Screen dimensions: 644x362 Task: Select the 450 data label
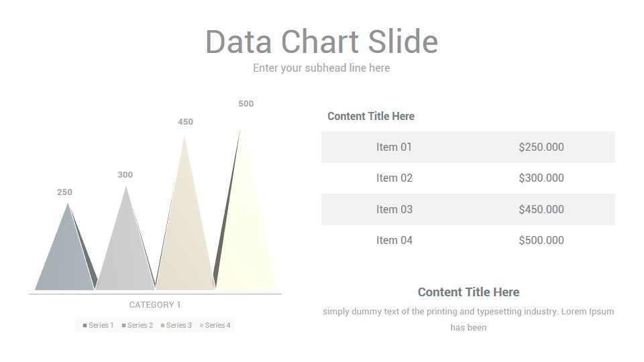tap(185, 122)
